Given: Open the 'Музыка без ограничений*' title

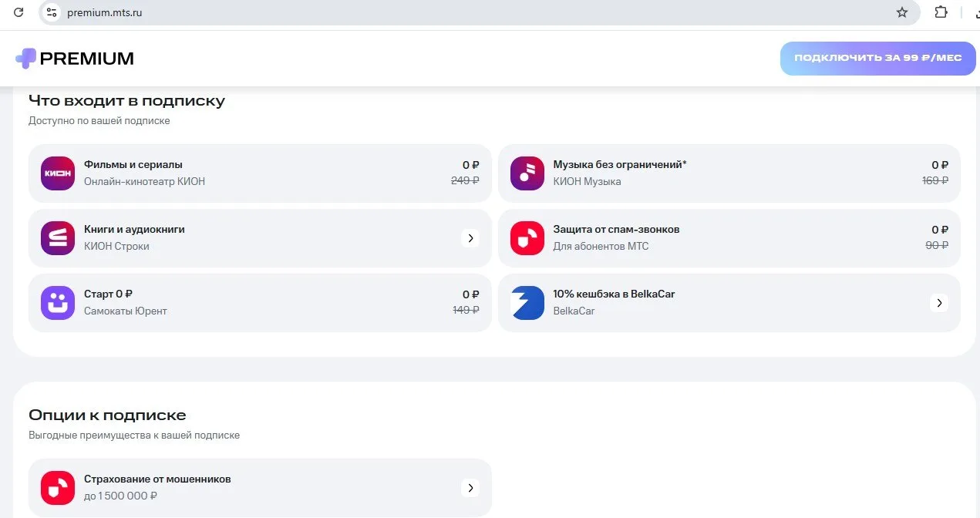Looking at the screenshot, I should tap(620, 165).
